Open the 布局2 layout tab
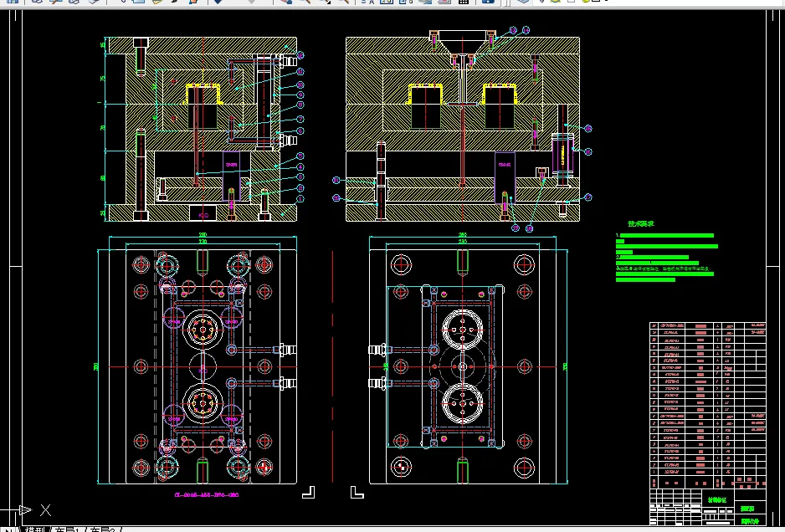 [x=103, y=529]
